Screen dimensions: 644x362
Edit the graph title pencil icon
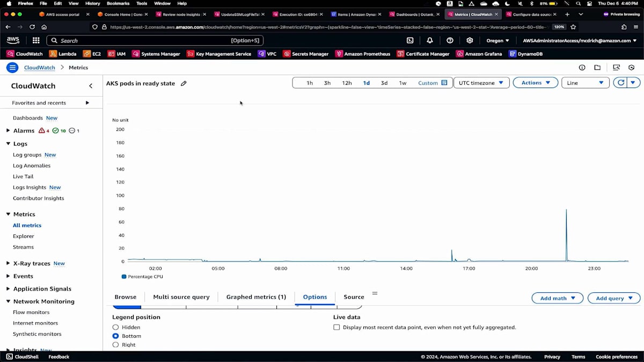pos(184,83)
